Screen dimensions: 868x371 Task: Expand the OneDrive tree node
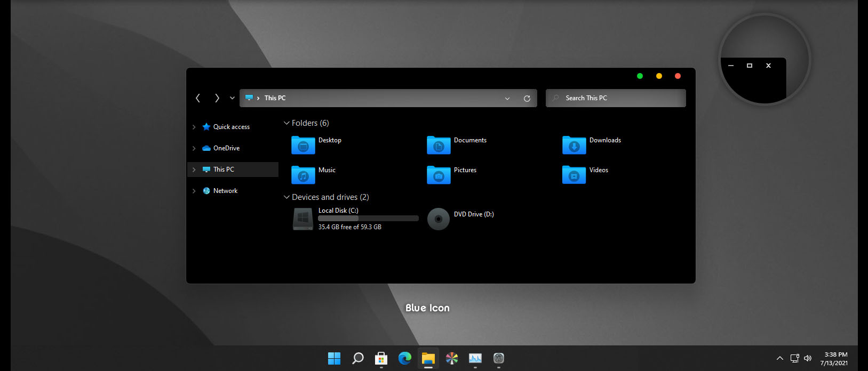tap(194, 148)
